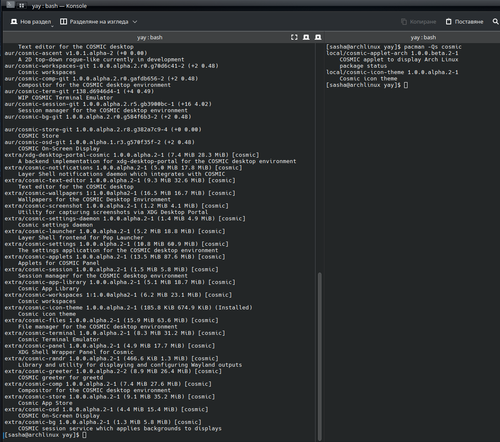The image size is (500, 442).
Task: Click the Konsole terminal icon in the title bar
Action: click(11, 5)
